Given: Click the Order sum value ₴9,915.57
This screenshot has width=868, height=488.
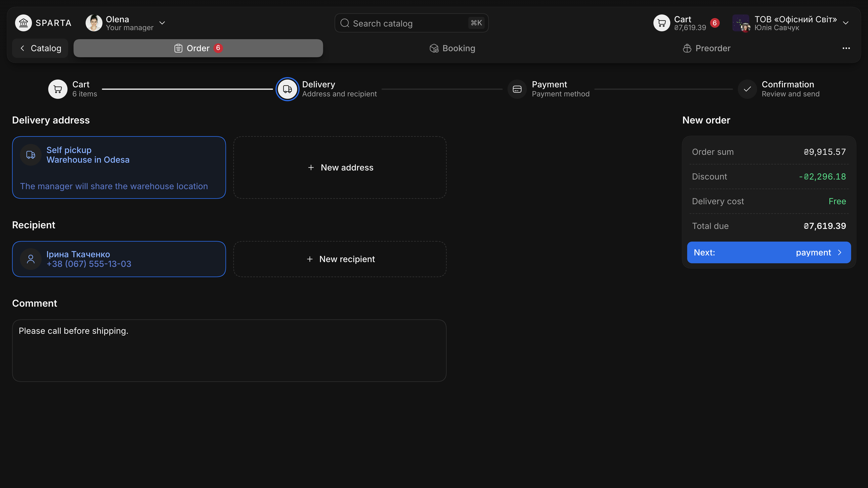Looking at the screenshot, I should click(825, 152).
